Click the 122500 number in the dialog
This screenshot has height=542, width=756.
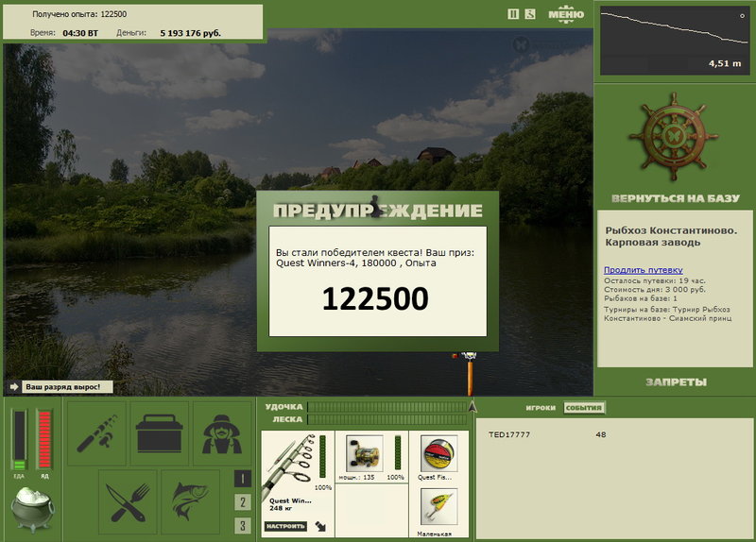click(x=375, y=298)
